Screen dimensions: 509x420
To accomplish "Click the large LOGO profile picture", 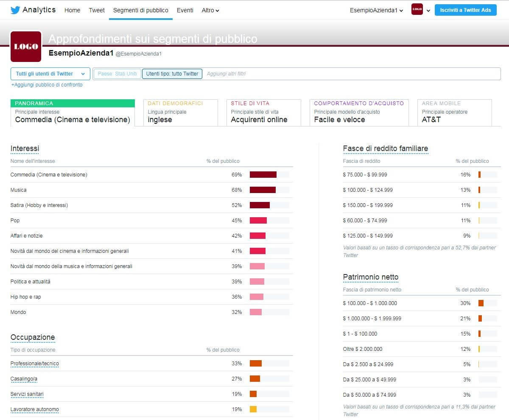I will click(x=26, y=47).
